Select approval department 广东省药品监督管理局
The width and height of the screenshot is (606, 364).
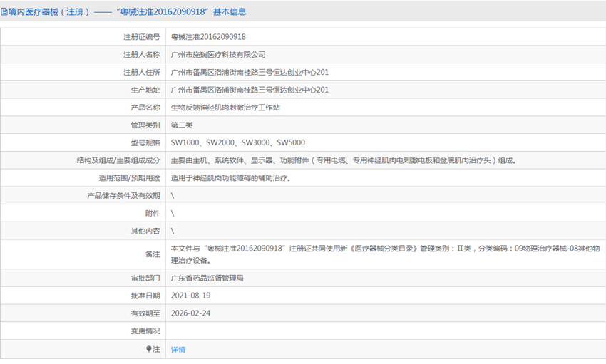point(207,278)
